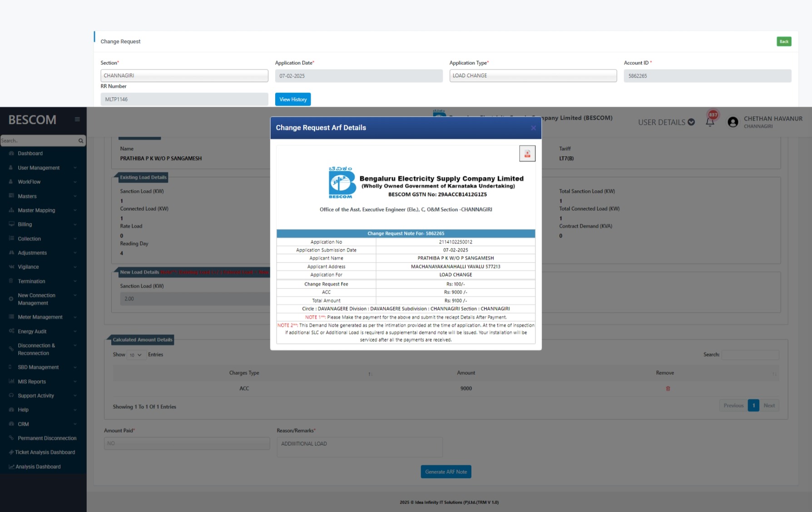Click Generate ARF Note button

pyautogui.click(x=446, y=472)
